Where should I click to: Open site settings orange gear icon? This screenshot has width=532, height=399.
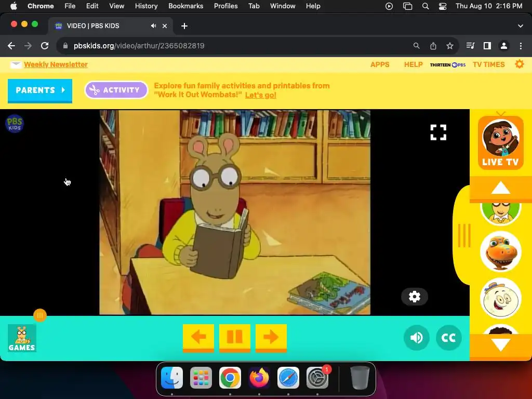pos(519,64)
